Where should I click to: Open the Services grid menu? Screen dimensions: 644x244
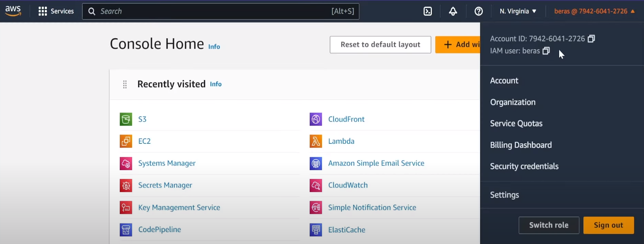point(56,11)
